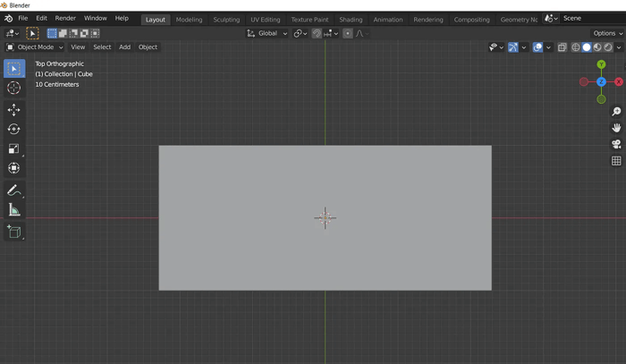The height and width of the screenshot is (364, 626).
Task: Select the Cursor tool in the toolbar
Action: pyautogui.click(x=13, y=88)
